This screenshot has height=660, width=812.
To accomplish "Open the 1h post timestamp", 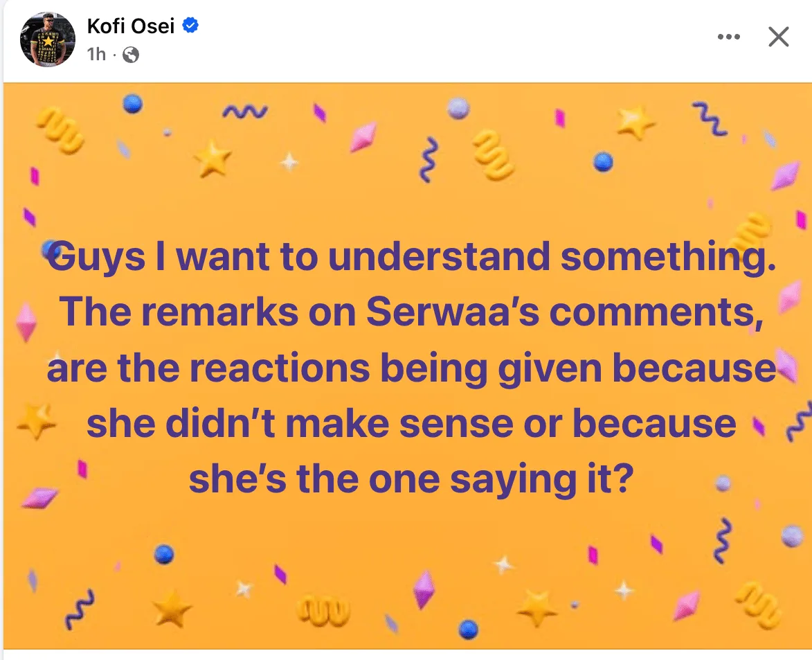I will 96,55.
